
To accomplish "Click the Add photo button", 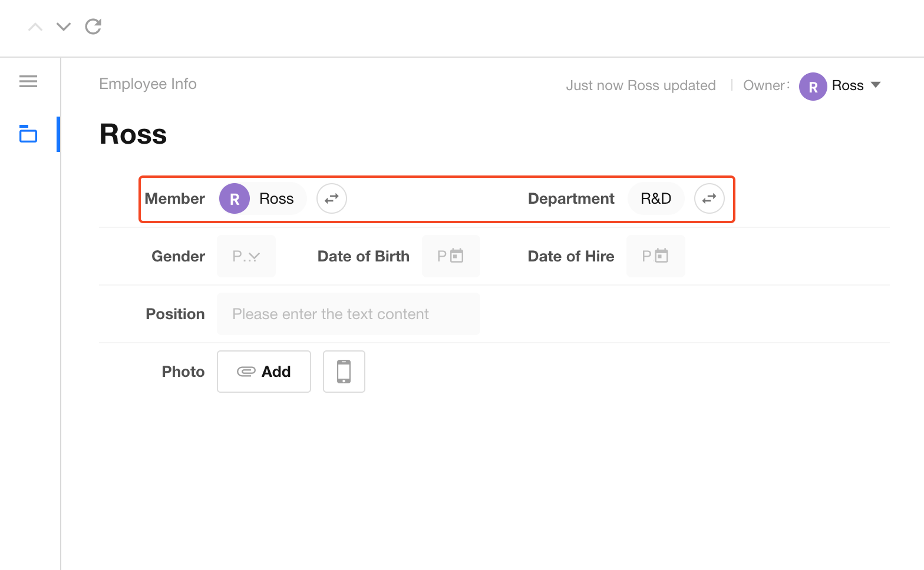I will 264,372.
